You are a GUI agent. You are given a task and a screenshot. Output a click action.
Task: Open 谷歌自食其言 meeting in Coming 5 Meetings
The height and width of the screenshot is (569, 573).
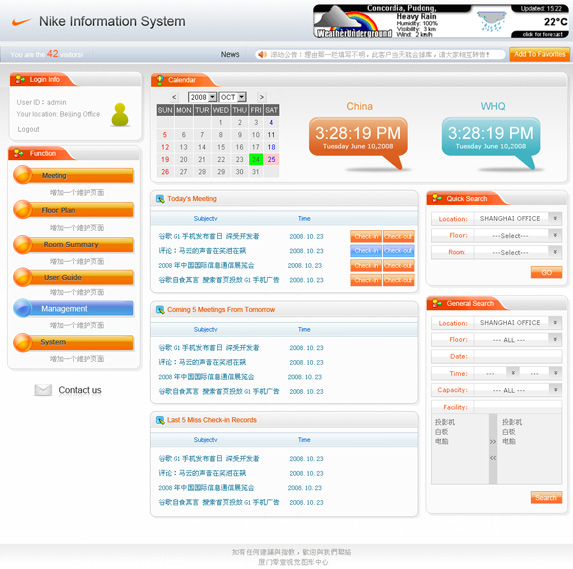coord(219,391)
